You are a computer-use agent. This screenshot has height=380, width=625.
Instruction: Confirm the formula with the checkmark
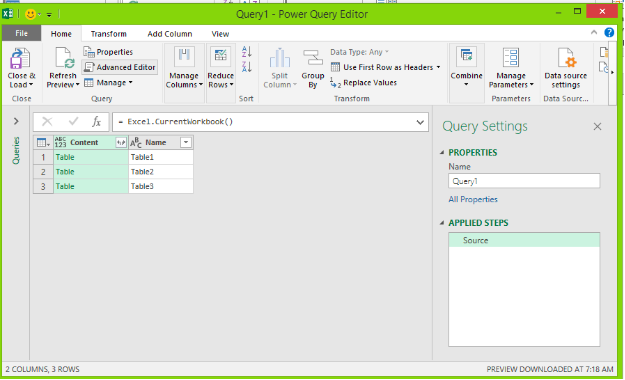point(73,121)
